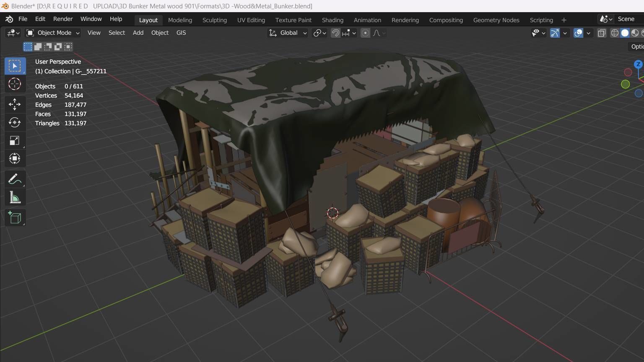
Task: Switch to wireframe viewport shading
Action: tap(615, 33)
